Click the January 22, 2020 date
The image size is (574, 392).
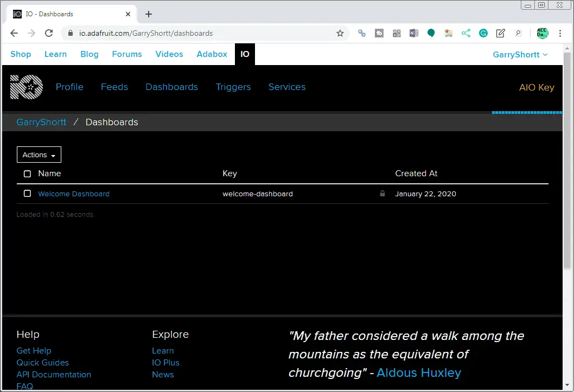tap(425, 194)
